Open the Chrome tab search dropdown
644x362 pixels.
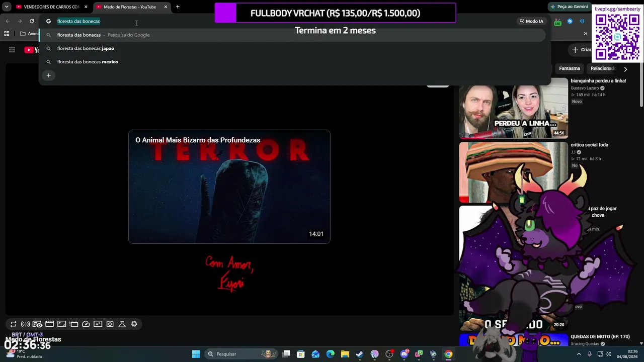[x=7, y=7]
